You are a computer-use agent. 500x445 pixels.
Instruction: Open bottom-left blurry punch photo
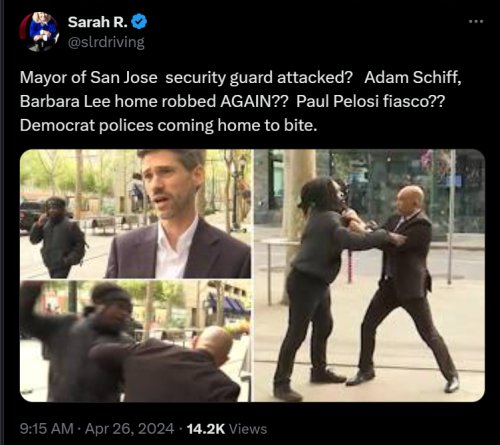tap(135, 341)
